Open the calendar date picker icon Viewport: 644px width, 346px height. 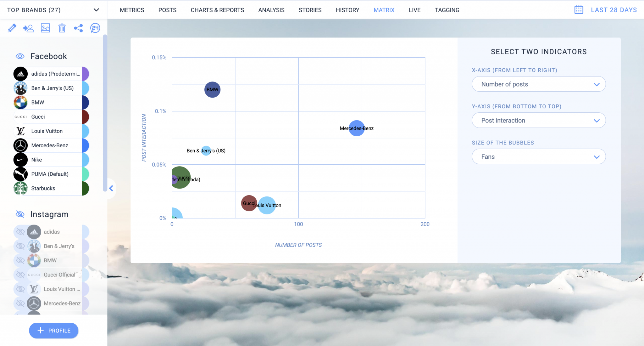click(x=579, y=10)
